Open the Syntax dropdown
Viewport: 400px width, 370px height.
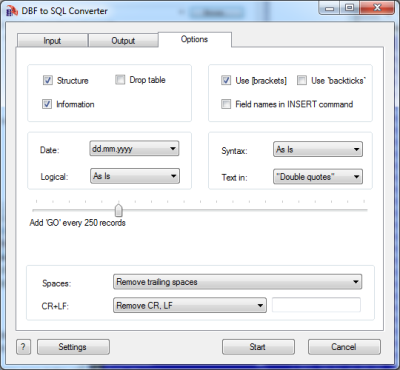click(x=318, y=149)
